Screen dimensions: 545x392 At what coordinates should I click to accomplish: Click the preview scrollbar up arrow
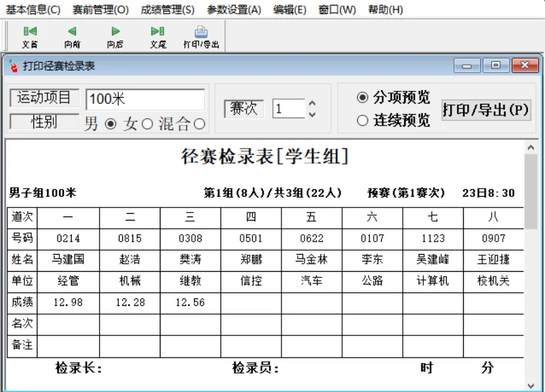[x=531, y=148]
